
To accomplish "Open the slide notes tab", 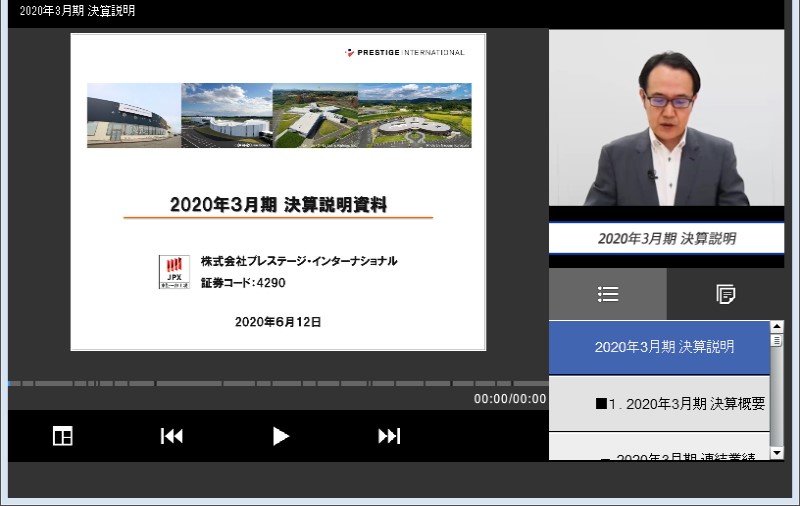I will [x=726, y=294].
